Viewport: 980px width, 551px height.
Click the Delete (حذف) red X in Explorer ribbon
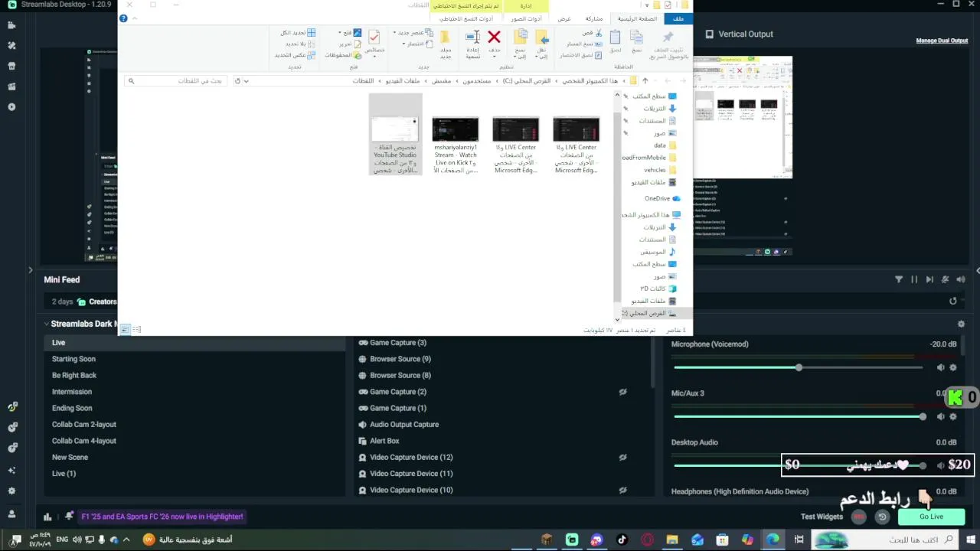pos(494,37)
